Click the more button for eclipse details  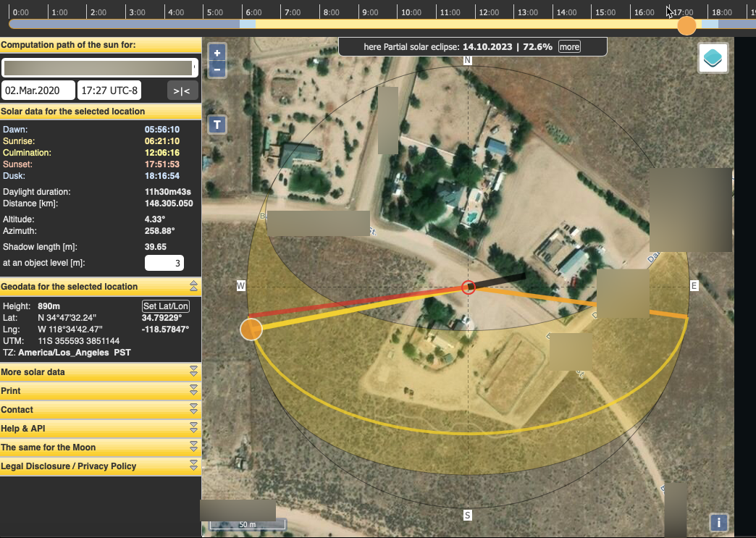pyautogui.click(x=569, y=46)
